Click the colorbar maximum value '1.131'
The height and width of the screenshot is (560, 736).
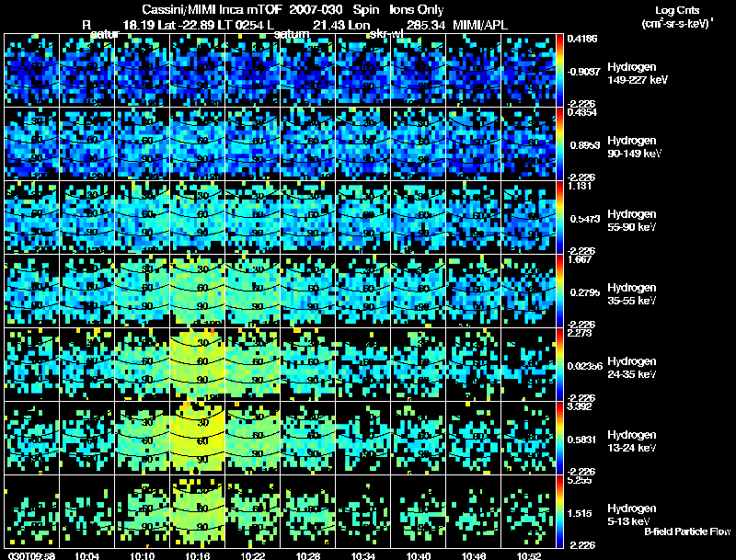click(580, 186)
